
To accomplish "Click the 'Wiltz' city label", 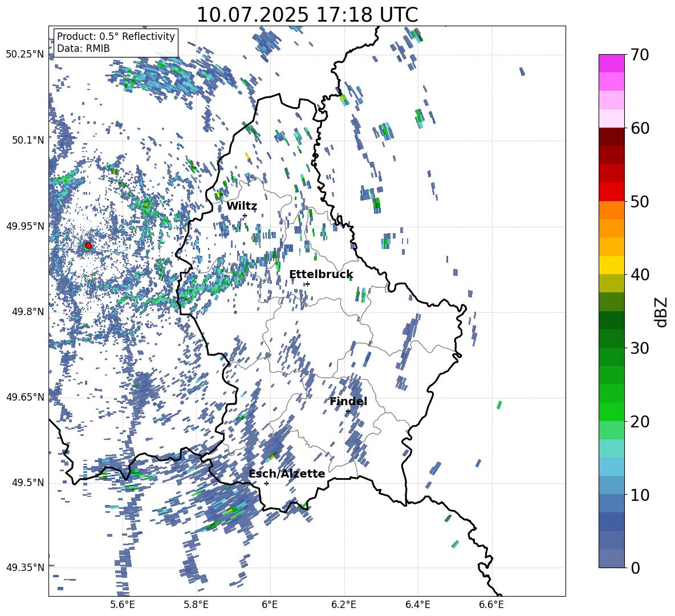I will point(242,206).
